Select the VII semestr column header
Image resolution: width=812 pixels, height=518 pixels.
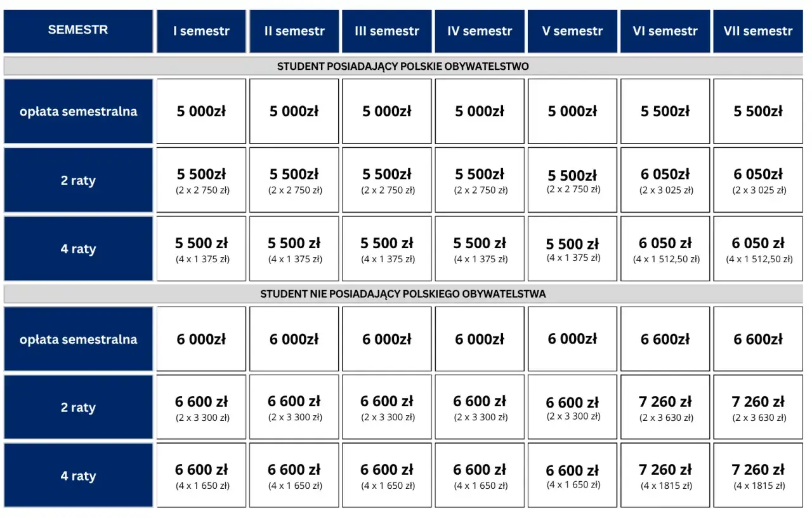click(x=758, y=31)
